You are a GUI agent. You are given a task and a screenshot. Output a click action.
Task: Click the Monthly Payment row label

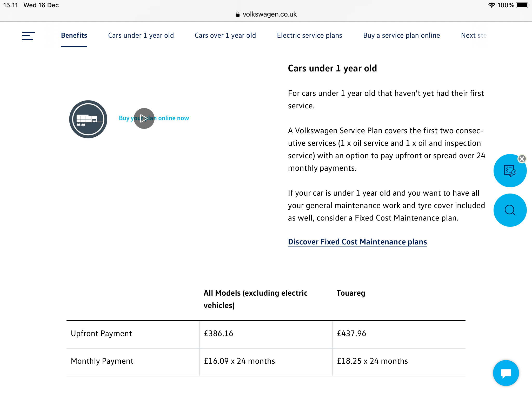point(102,361)
